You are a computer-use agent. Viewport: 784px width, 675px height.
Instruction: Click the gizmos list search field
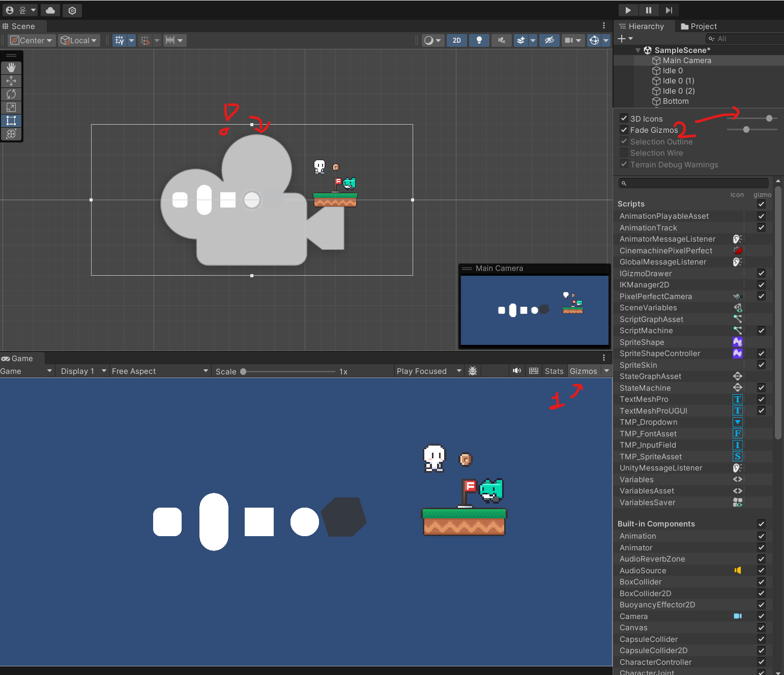click(693, 183)
